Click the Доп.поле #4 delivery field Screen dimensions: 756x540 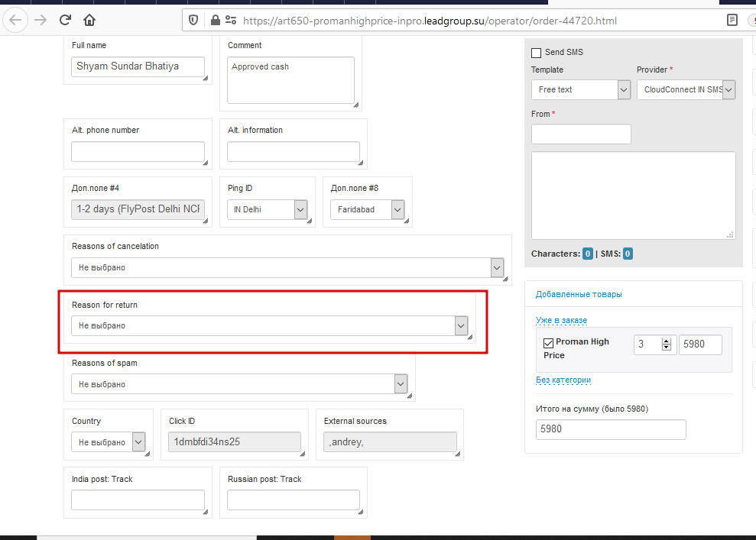click(138, 209)
